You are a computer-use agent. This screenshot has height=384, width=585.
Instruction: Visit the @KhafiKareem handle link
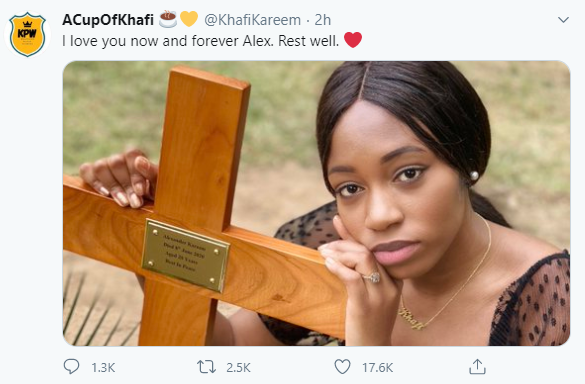(x=252, y=20)
